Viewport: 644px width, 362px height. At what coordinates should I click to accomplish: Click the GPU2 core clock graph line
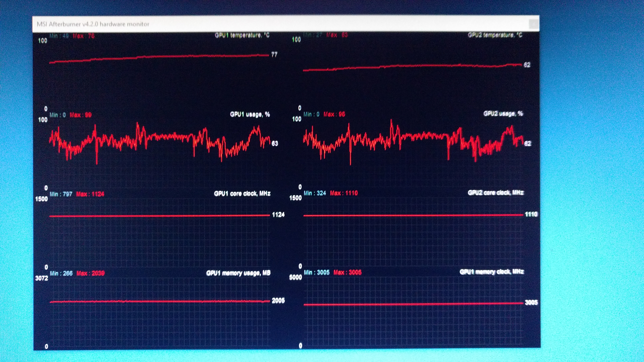413,215
